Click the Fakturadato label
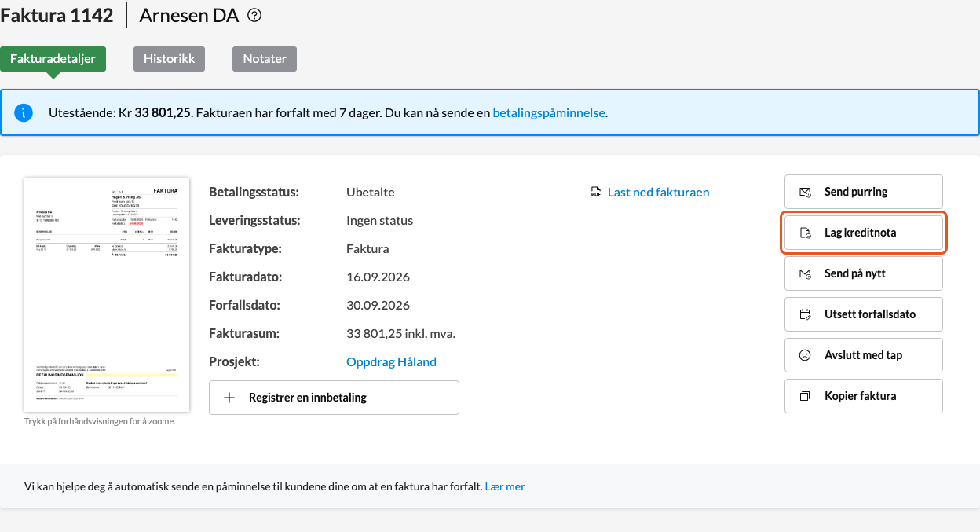Viewport: 980px width, 532px height. click(x=245, y=277)
